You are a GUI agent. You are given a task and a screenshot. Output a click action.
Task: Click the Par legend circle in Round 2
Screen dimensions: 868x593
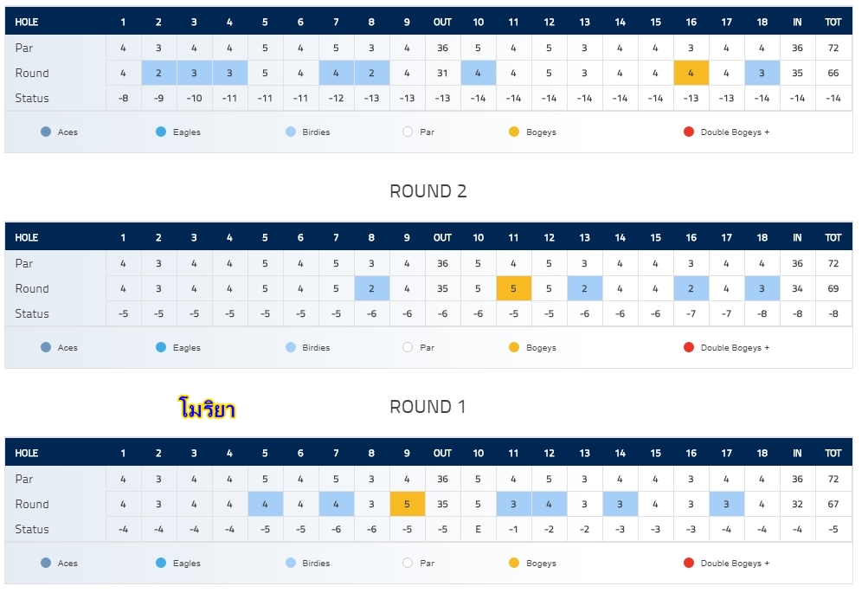[x=408, y=347]
